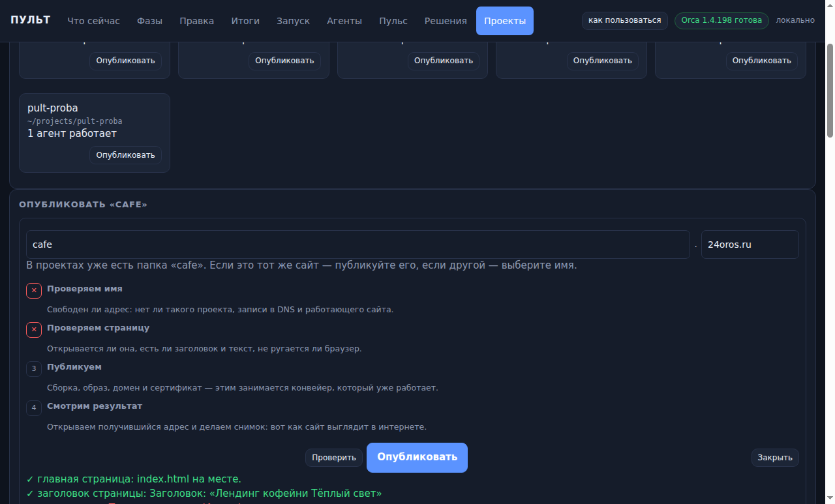This screenshot has width=835, height=504.
Task: Click the «локально» label in the header
Action: point(795,20)
